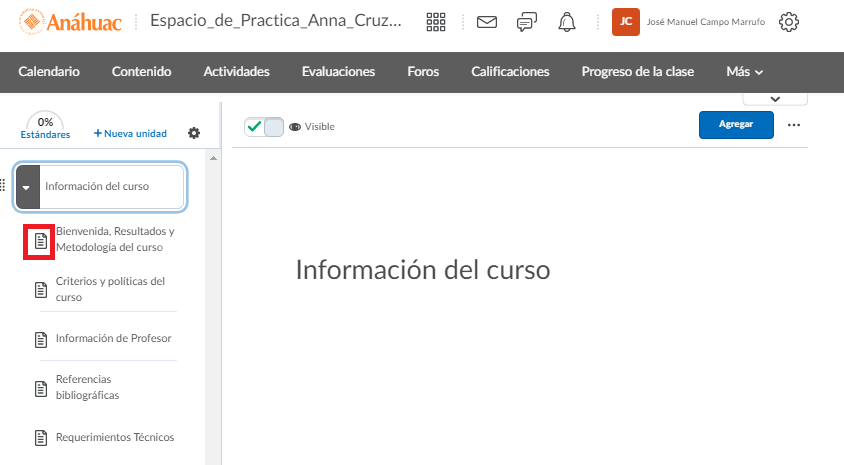Screen dimensions: 844x465
Task: Click the Nueva unidad link
Action: click(x=130, y=133)
